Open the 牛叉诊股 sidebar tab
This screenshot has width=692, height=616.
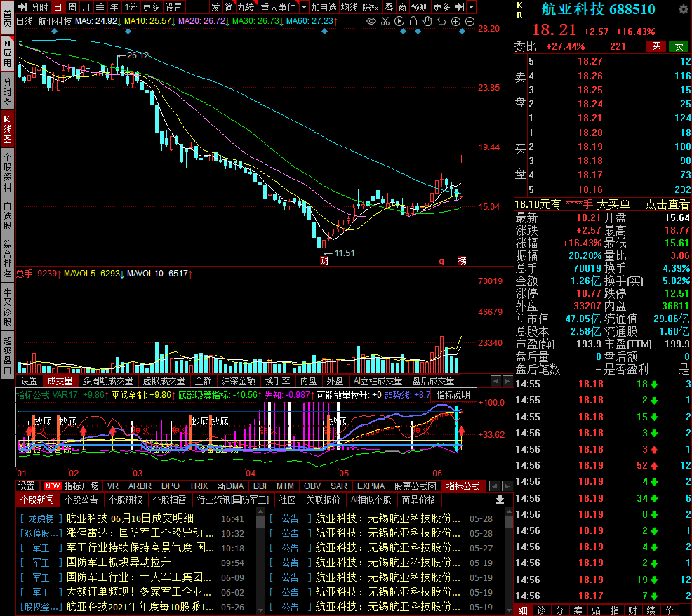click(7, 307)
